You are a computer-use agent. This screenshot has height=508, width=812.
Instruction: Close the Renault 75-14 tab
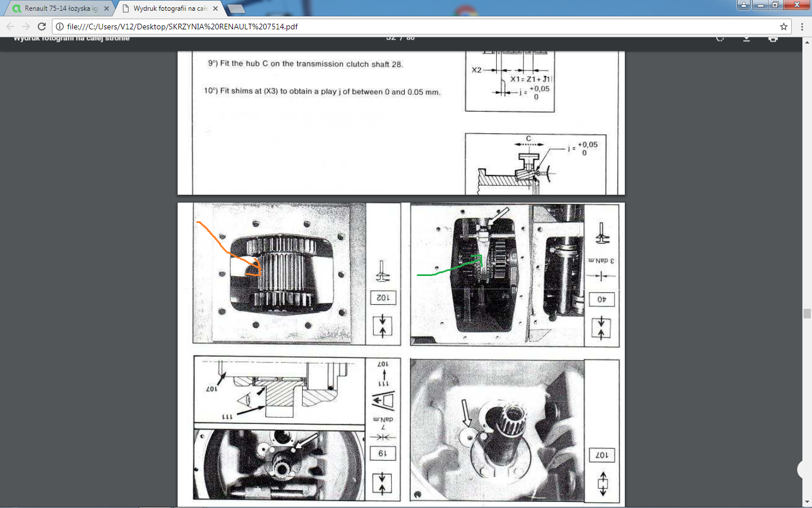click(107, 8)
